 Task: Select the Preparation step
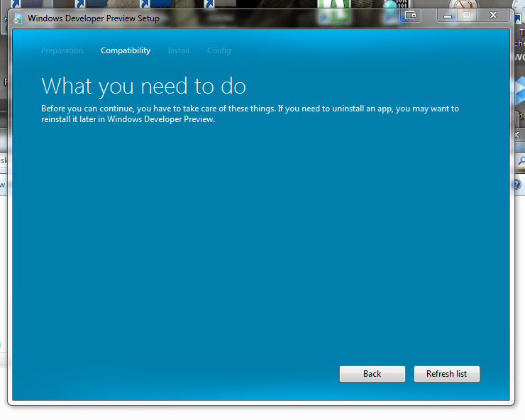(x=62, y=50)
